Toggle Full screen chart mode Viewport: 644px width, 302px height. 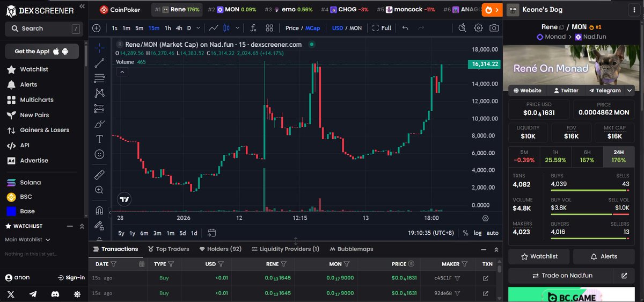coord(382,28)
